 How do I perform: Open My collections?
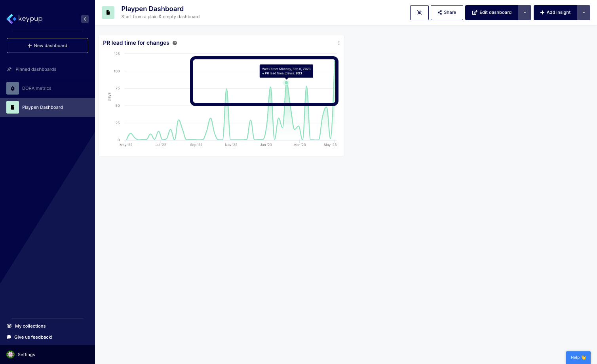click(x=30, y=326)
